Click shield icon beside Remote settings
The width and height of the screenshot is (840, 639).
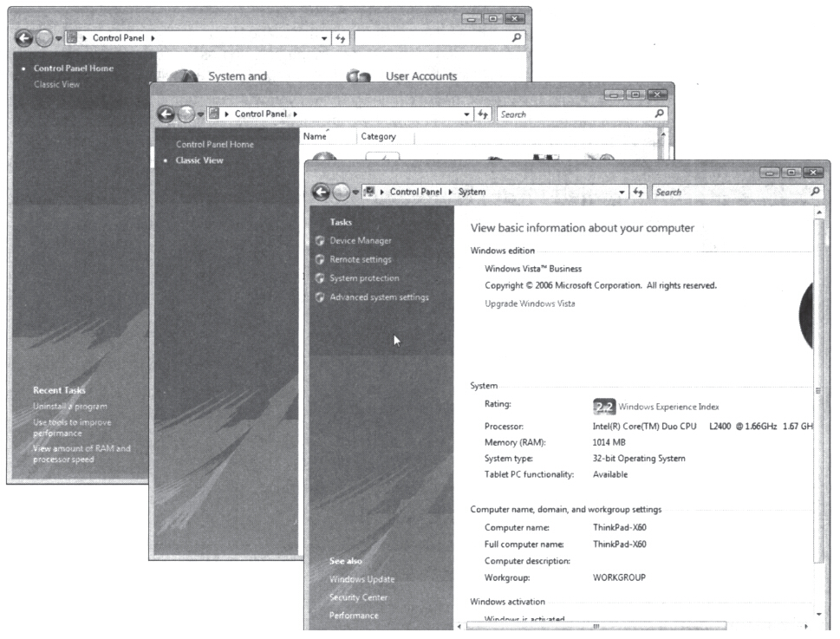click(x=320, y=259)
